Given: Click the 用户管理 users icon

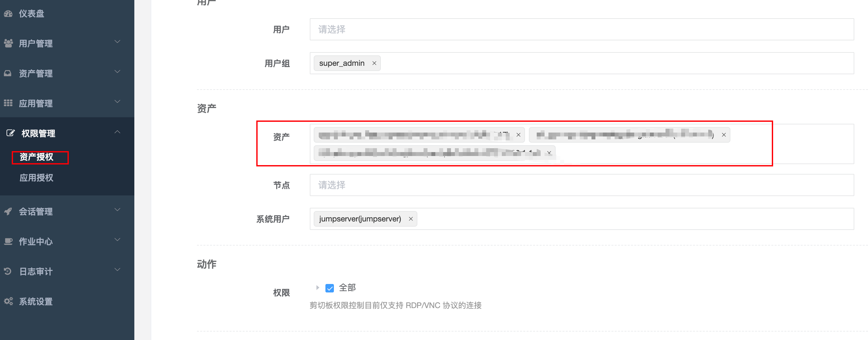Looking at the screenshot, I should [9, 43].
